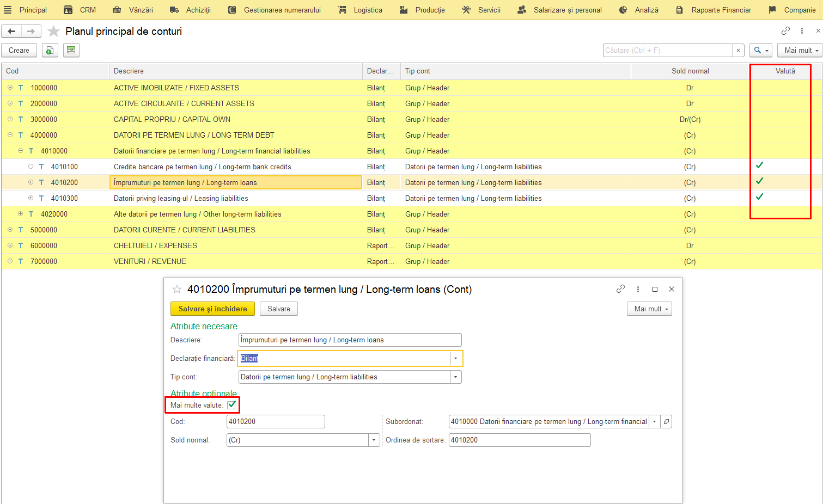The image size is (823, 504).
Task: Open the Logistica menu
Action: 360,10
